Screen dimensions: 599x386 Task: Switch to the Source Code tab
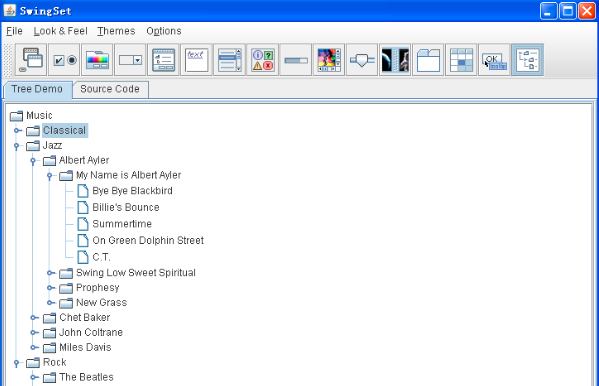tap(110, 89)
